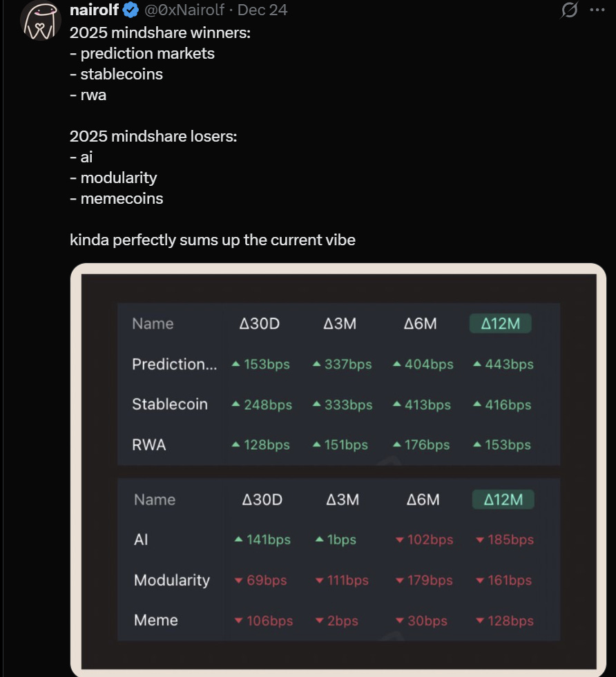Select the highlighted Δ12M column in winners table
Image resolution: width=616 pixels, height=677 pixels.
(x=500, y=323)
